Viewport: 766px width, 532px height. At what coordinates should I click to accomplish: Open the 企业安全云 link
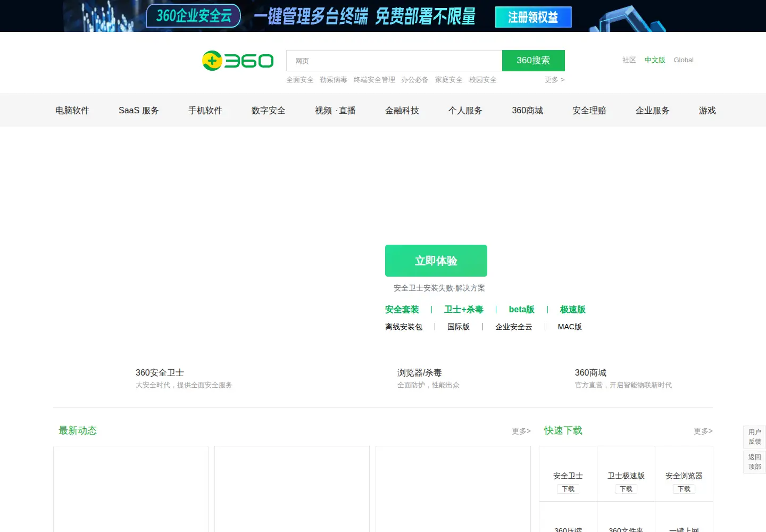[514, 327]
